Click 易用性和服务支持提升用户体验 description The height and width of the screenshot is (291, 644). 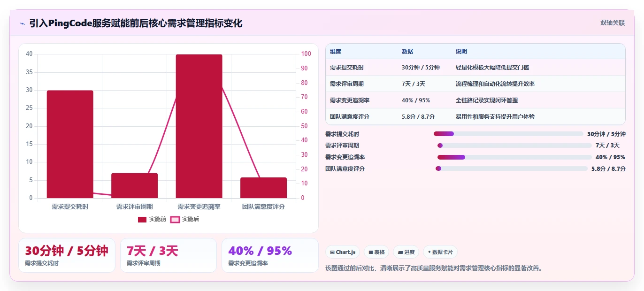[x=495, y=117]
